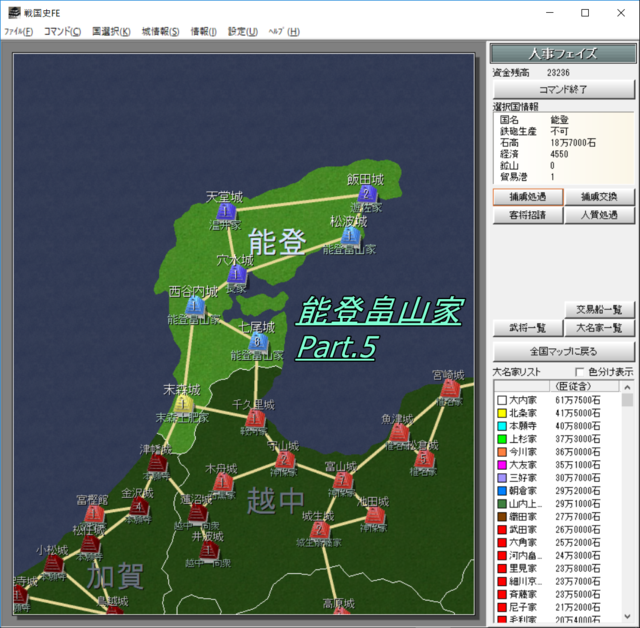Click the コマンド終了 button
The image size is (640, 628).
[x=564, y=89]
